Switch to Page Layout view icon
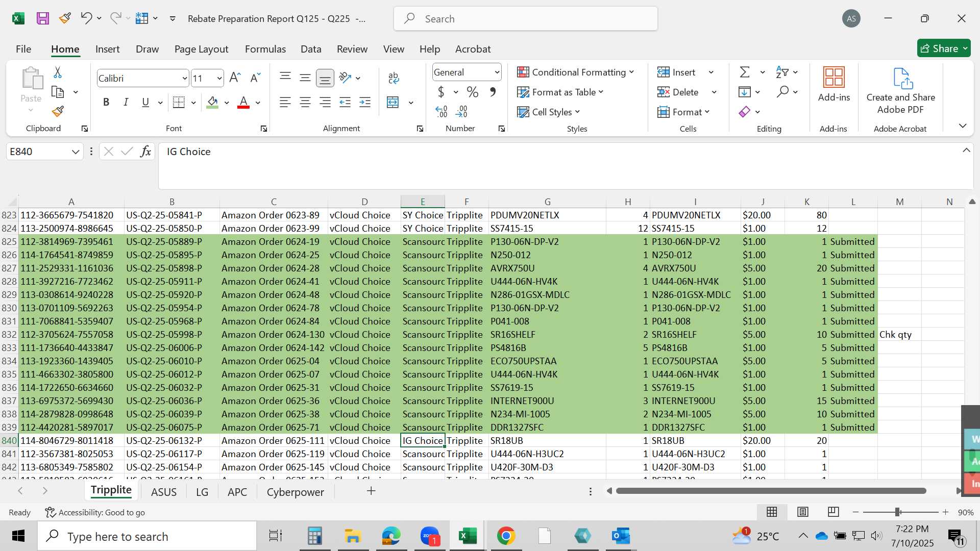 pos(803,512)
